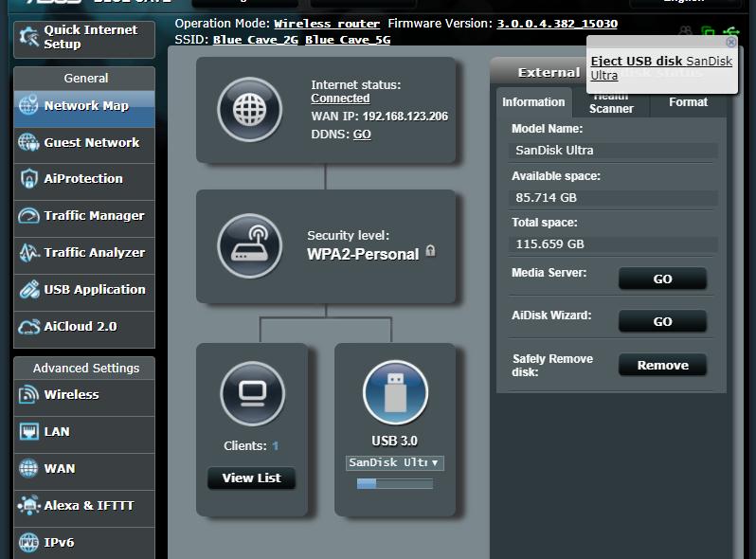Click the Blue_Cave_2G SSID link
Image resolution: width=756 pixels, height=559 pixels.
[x=256, y=40]
